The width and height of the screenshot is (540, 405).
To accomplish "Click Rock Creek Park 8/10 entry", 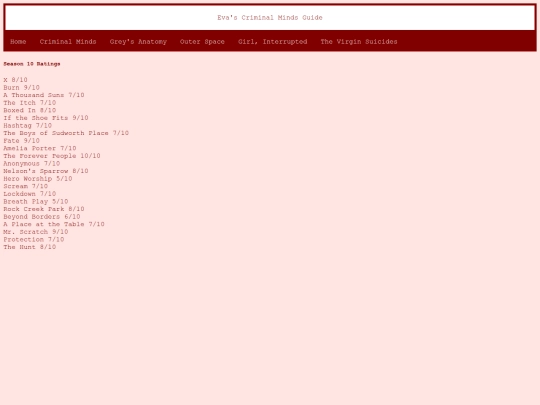I will 44,209.
